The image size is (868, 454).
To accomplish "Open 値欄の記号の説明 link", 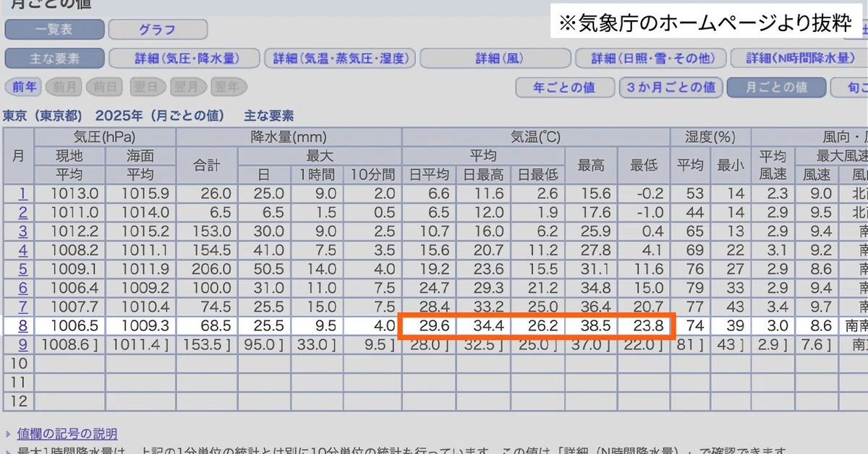I will point(67,434).
